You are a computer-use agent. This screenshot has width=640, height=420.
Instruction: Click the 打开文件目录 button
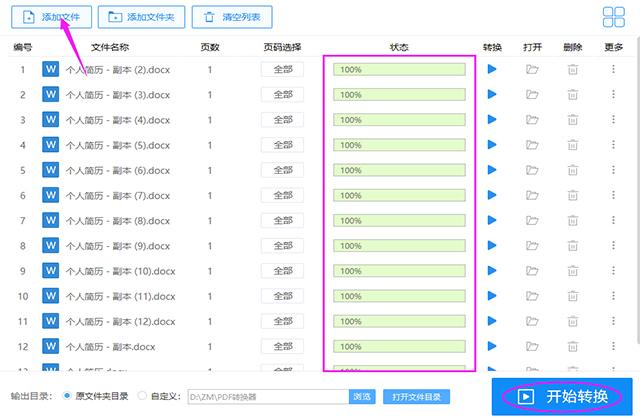[x=416, y=397]
